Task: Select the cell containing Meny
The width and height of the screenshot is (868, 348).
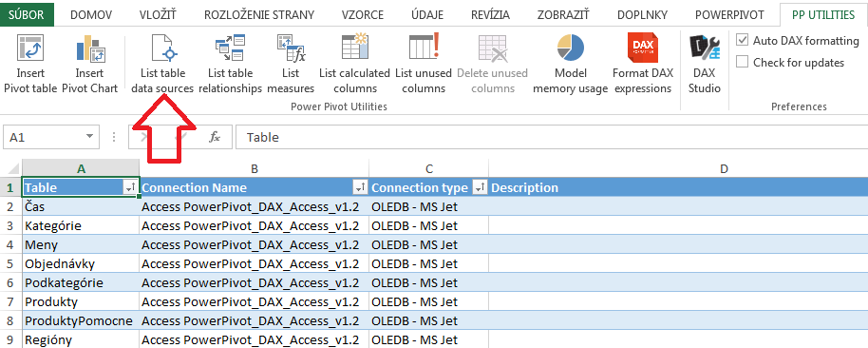Action: click(x=81, y=244)
